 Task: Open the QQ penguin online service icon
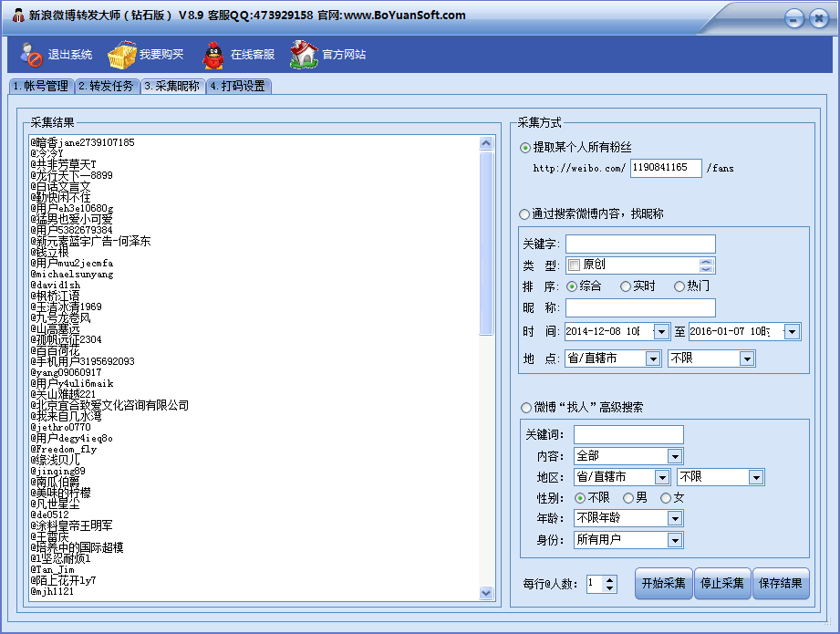coord(213,55)
